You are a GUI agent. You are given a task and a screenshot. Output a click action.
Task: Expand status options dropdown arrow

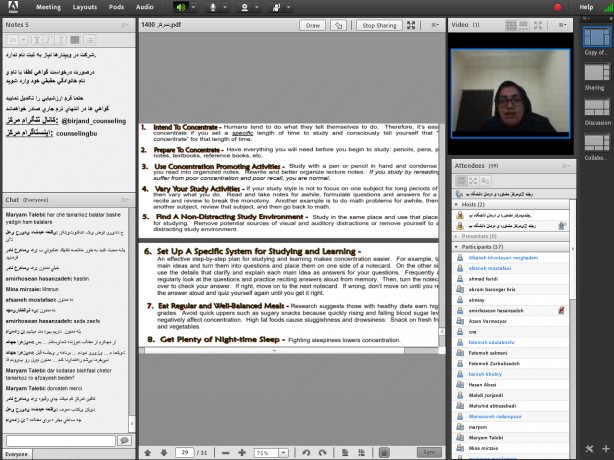click(289, 7)
